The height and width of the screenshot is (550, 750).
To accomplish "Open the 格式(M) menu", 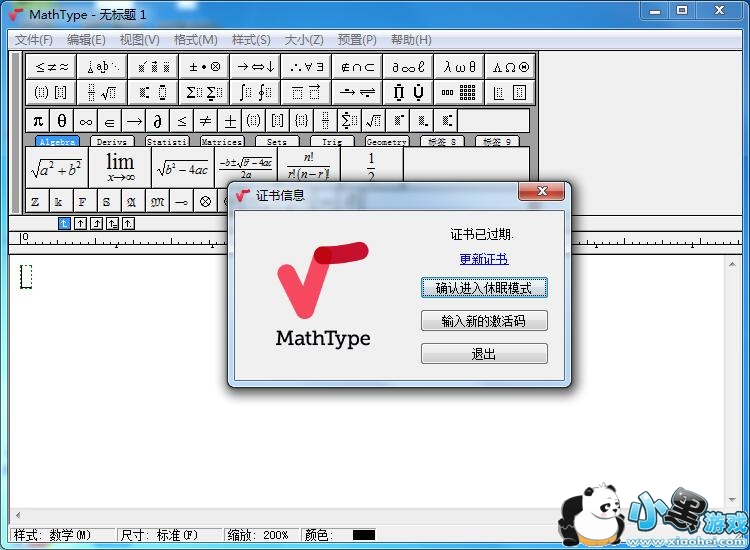I will coord(196,40).
